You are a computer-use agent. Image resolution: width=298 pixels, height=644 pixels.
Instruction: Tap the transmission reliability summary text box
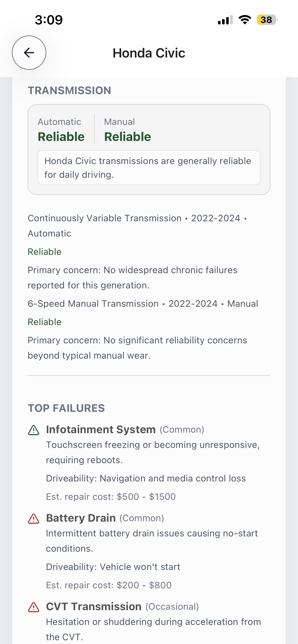(x=149, y=168)
